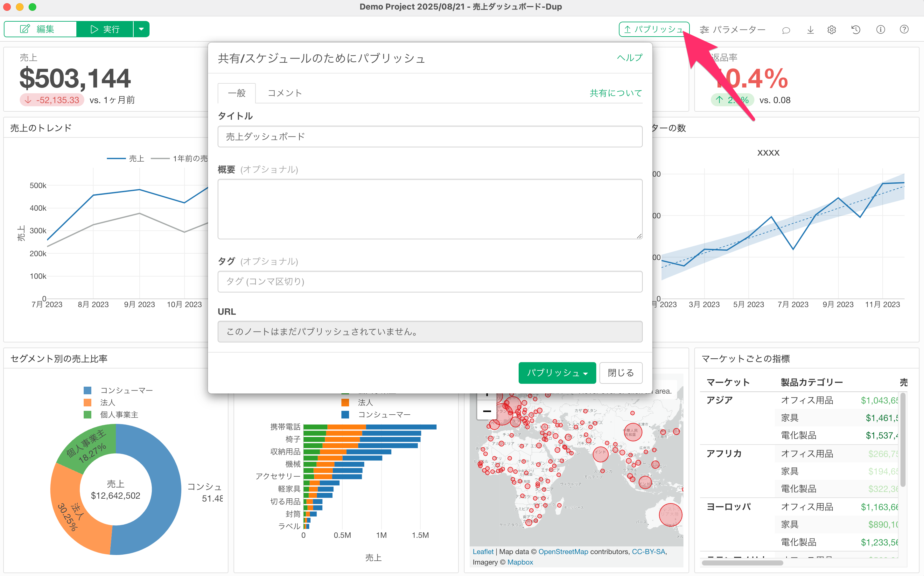Toggle 法人 legend in donut chart
The width and height of the screenshot is (924, 576).
108,403
